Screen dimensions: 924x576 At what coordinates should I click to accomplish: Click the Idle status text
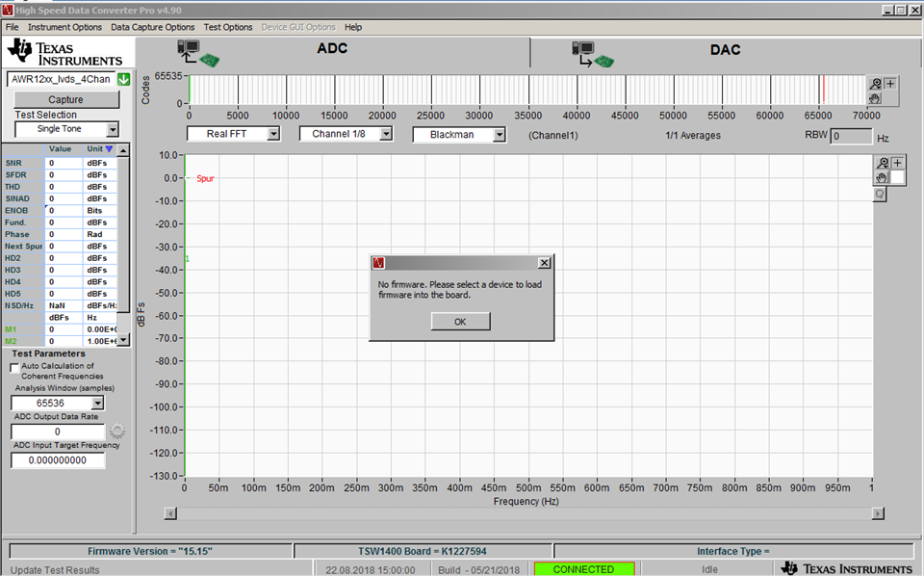click(x=709, y=569)
